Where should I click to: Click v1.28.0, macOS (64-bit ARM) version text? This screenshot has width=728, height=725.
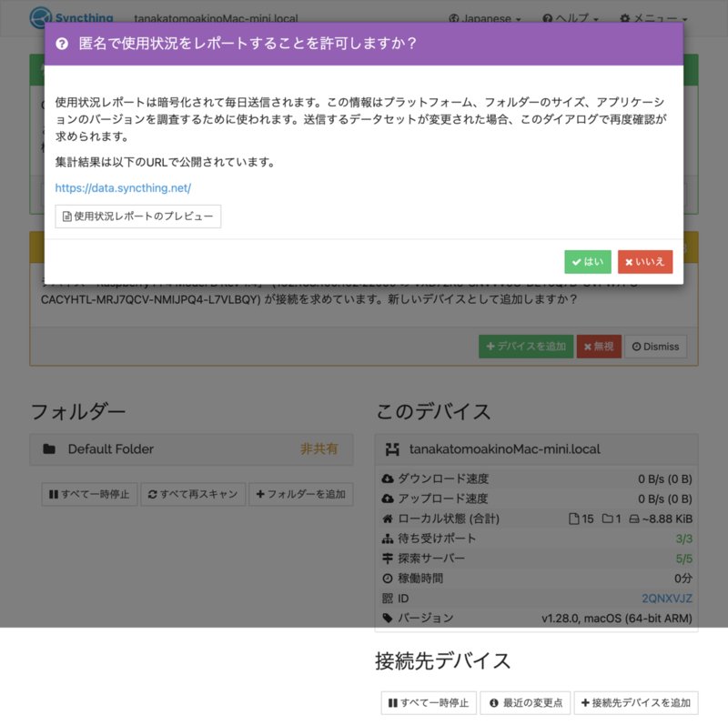[617, 619]
